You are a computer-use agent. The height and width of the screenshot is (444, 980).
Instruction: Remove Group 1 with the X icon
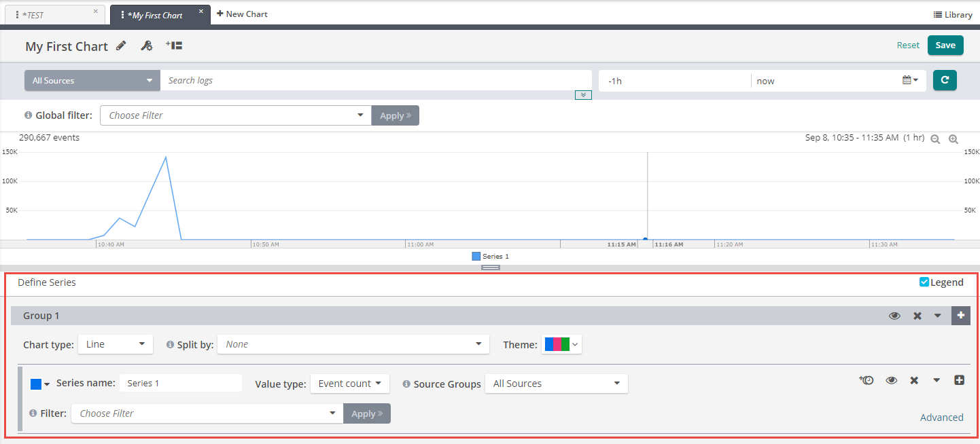(x=917, y=316)
